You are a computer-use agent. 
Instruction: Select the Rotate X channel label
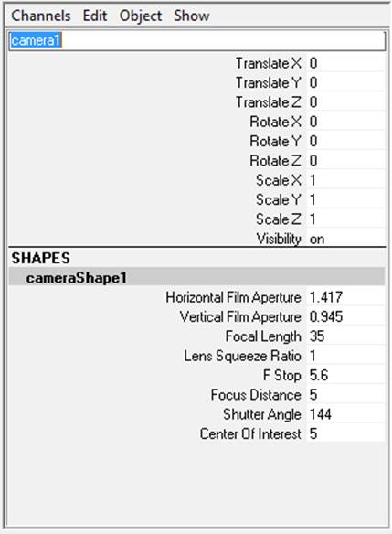275,122
